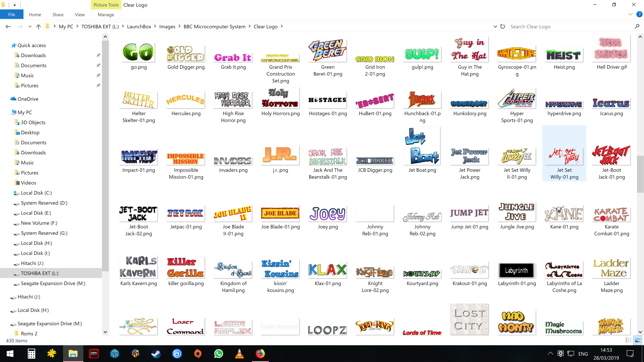Open the Steam taskbar icon
Screen dimensions: 644x362
pyautogui.click(x=156, y=353)
